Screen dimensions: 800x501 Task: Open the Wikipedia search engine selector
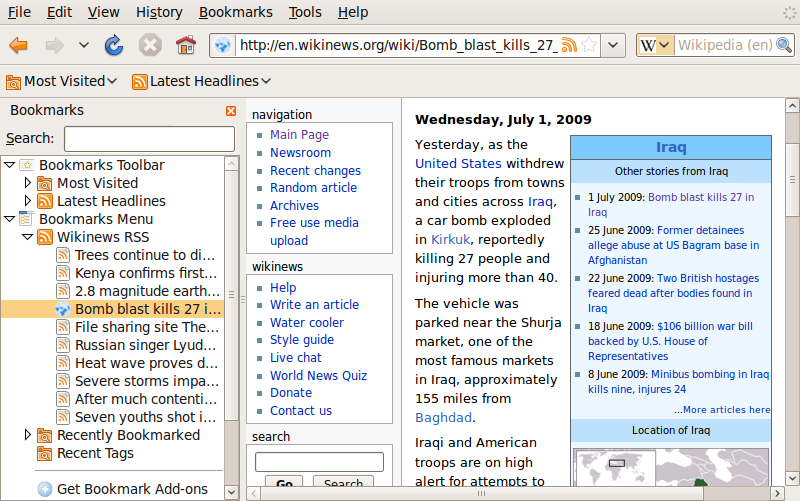(x=656, y=45)
